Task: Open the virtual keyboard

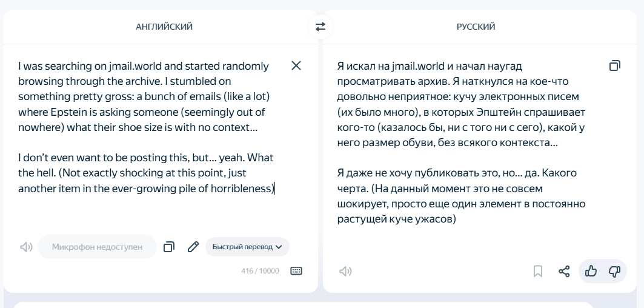Action: pos(296,270)
